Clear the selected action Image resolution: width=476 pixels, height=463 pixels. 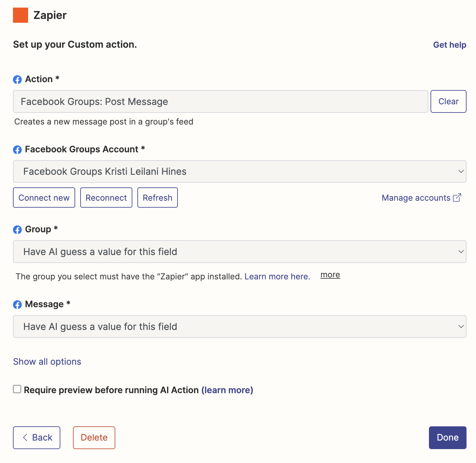[x=448, y=101]
